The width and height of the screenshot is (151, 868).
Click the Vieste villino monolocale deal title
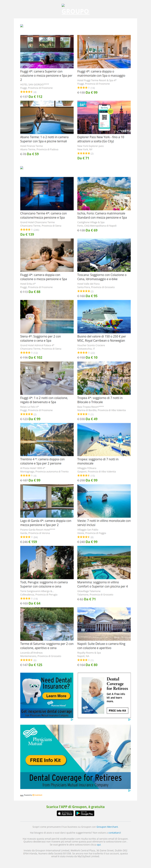pyautogui.click(x=104, y=523)
